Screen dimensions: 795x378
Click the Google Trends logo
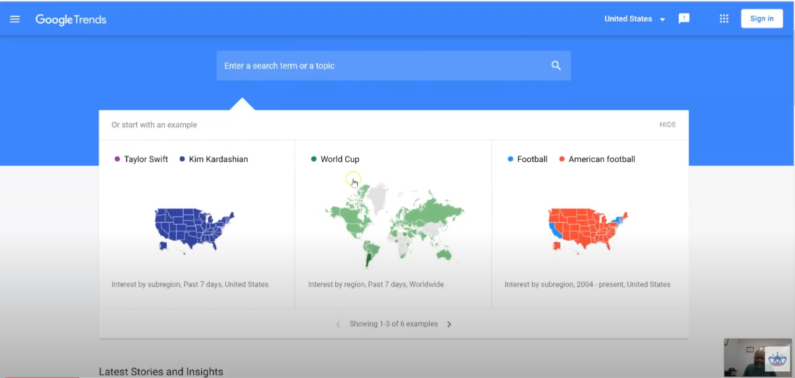pyautogui.click(x=70, y=20)
